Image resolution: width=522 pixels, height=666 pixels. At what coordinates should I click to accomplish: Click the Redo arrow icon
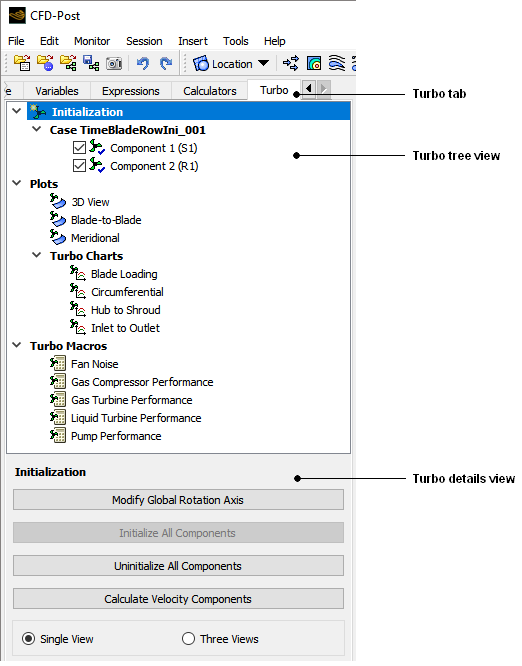tap(166, 64)
